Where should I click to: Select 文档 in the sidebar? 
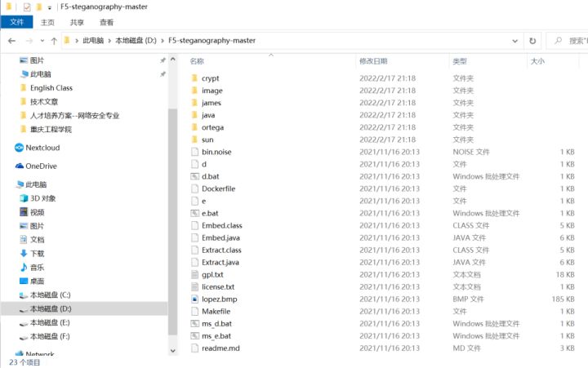(37, 239)
